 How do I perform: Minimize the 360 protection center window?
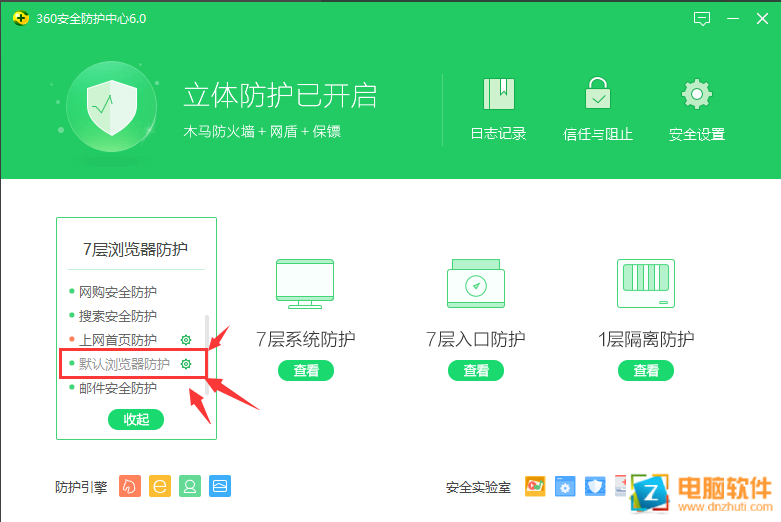click(x=733, y=19)
